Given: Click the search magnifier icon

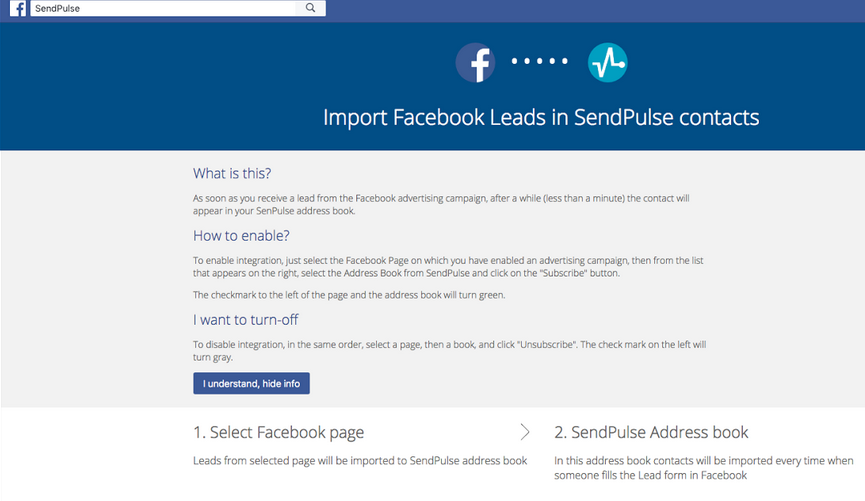Looking at the screenshot, I should point(311,8).
